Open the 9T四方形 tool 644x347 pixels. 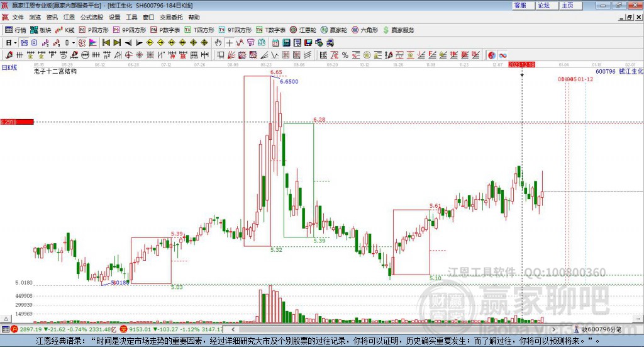pyautogui.click(x=235, y=30)
